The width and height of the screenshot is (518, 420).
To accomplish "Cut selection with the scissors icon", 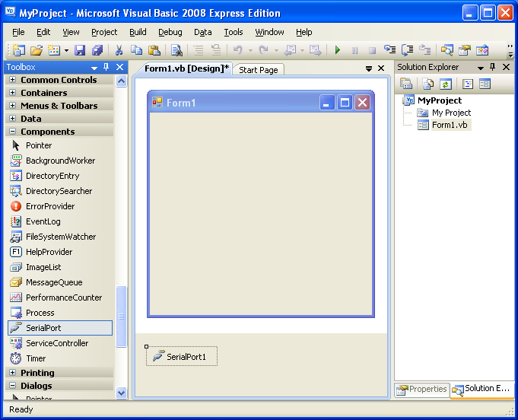I will (x=119, y=50).
